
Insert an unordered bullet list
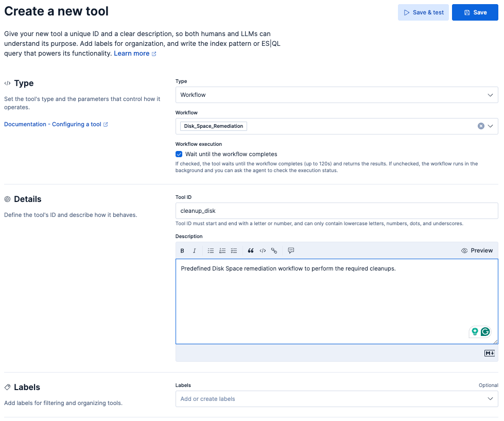coord(211,251)
